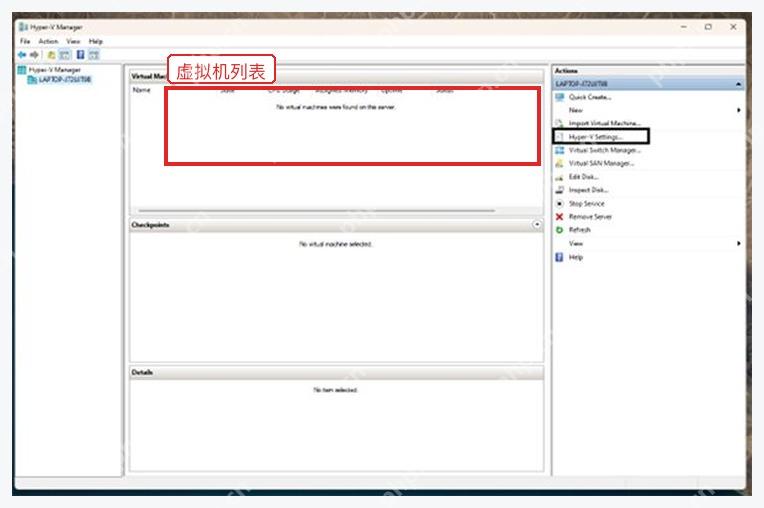The height and width of the screenshot is (508, 764).
Task: Open the Action menu
Action: pos(48,41)
